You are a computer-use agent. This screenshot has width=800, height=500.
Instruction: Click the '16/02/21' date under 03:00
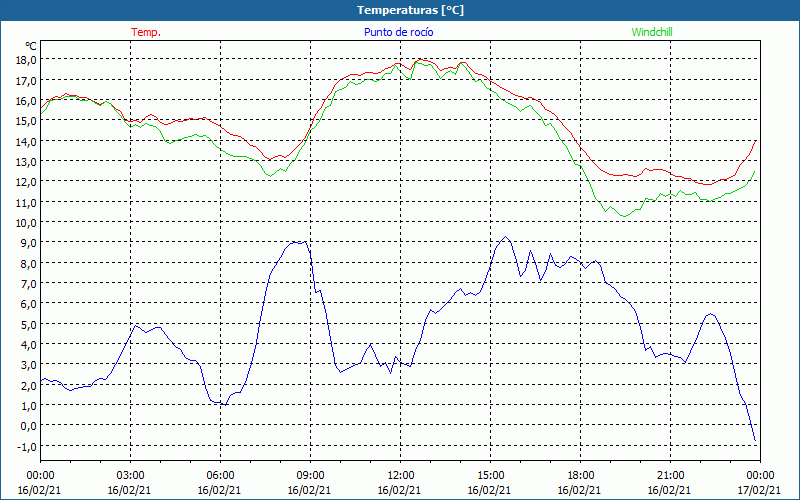point(130,490)
